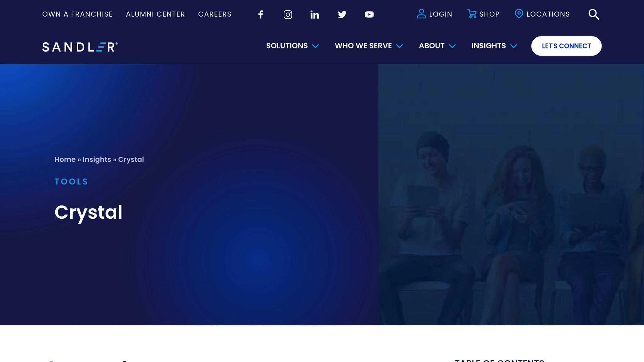Go to homepage via Sandler logo

80,47
